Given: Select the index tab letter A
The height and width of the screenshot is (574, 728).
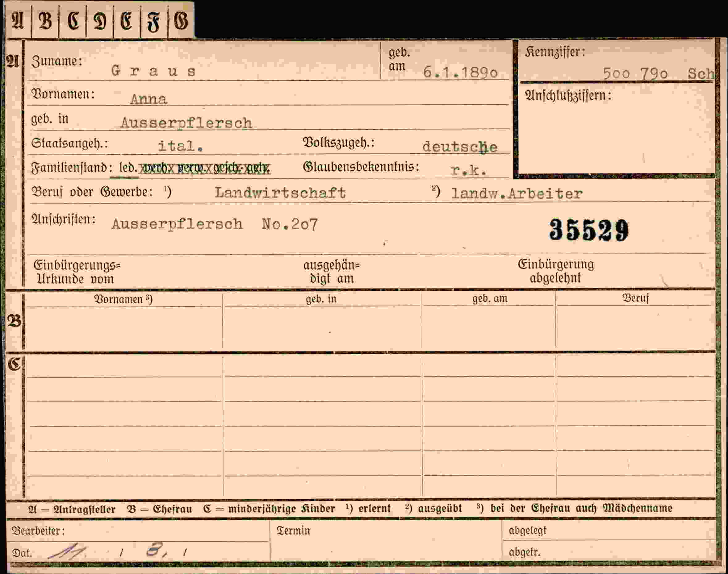Looking at the screenshot, I should 18,20.
